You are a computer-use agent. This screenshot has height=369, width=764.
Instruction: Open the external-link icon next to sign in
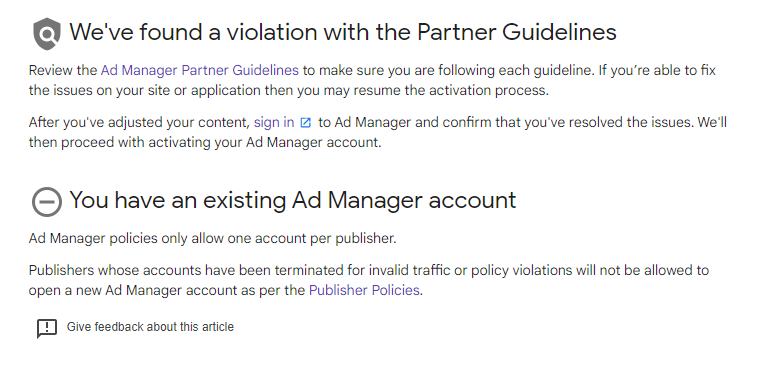pyautogui.click(x=306, y=122)
